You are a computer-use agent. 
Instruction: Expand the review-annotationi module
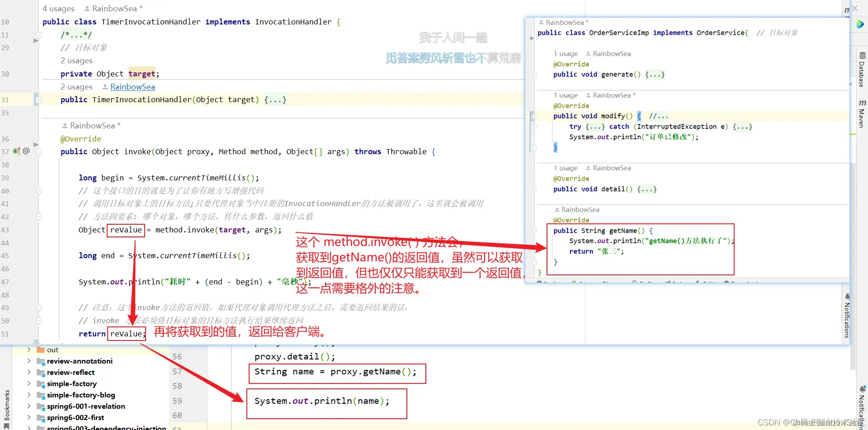click(x=29, y=361)
